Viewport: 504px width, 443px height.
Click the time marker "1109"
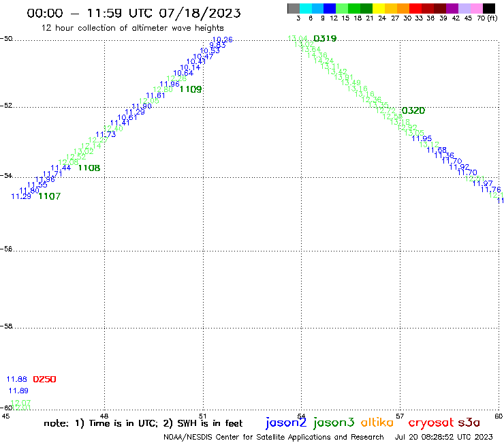point(191,89)
